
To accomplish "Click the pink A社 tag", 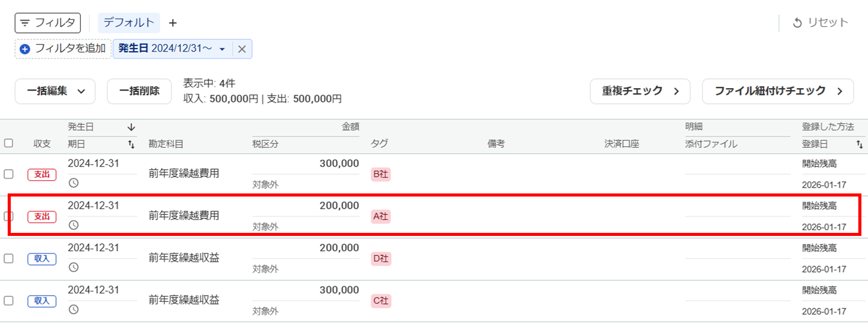I will (381, 216).
